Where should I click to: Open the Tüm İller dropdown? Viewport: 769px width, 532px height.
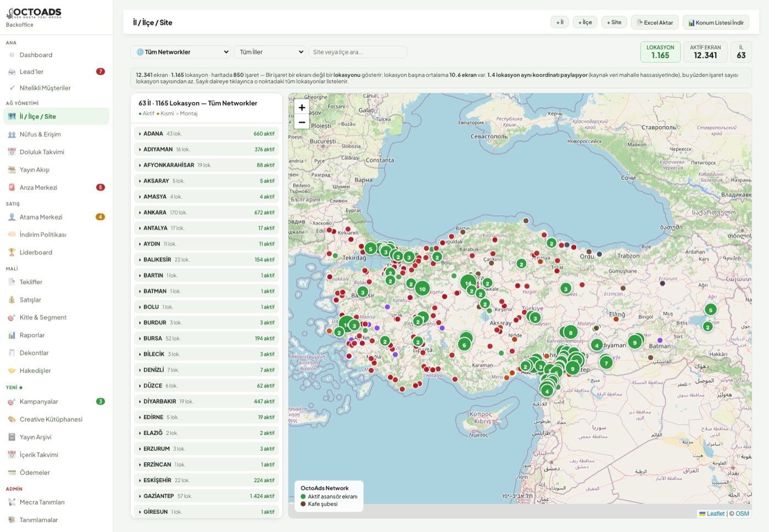[x=269, y=52]
